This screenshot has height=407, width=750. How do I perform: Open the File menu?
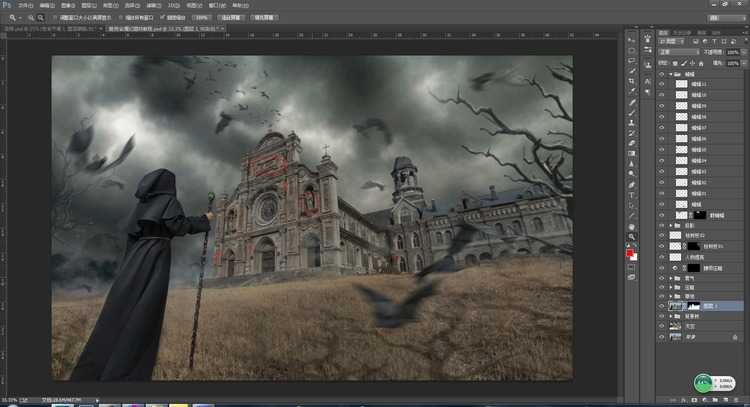coord(24,5)
